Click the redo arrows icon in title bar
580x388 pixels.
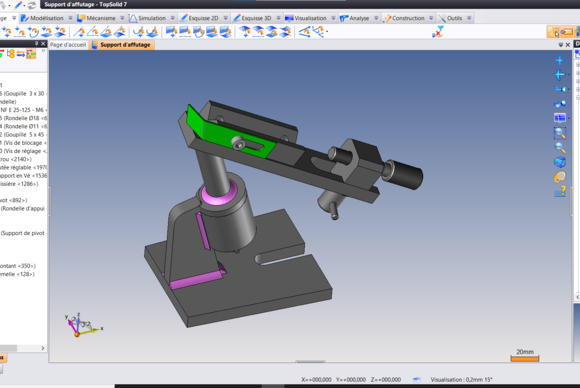click(x=32, y=5)
